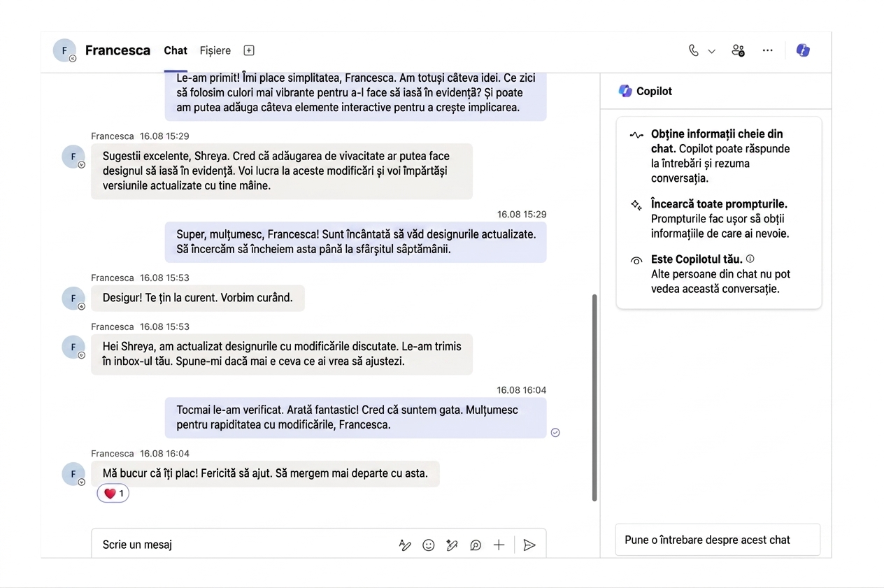Screen dimensions: 884x588
Task: Open the loop components chat bubble icon
Action: tap(476, 545)
